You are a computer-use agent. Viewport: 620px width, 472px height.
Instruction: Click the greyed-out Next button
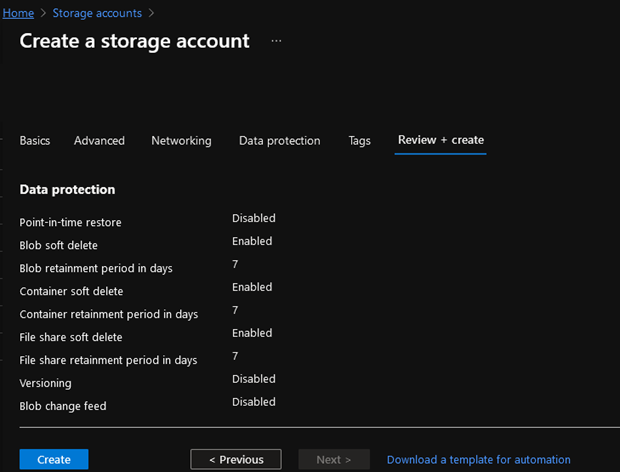334,459
